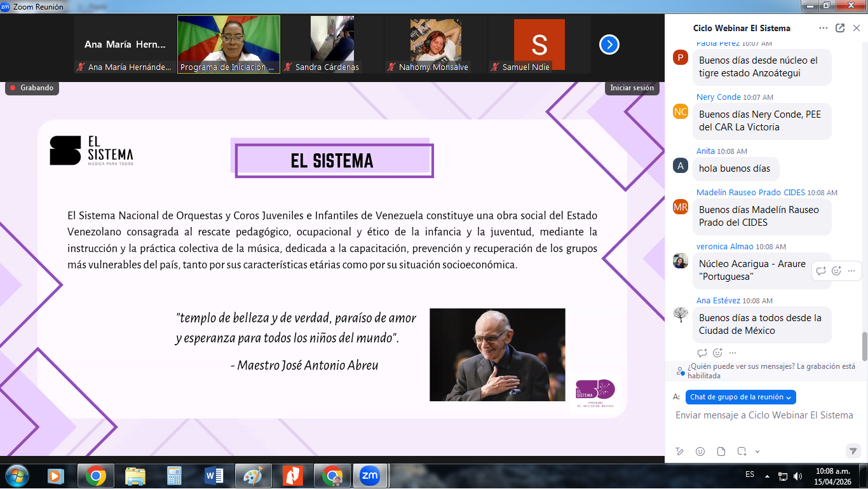Select Ana María Hernández participant tile
This screenshot has width=868, height=489.
pos(125,45)
